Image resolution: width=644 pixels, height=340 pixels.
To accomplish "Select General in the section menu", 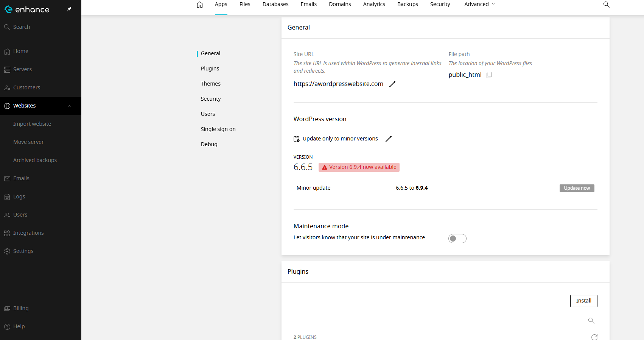I will [210, 53].
